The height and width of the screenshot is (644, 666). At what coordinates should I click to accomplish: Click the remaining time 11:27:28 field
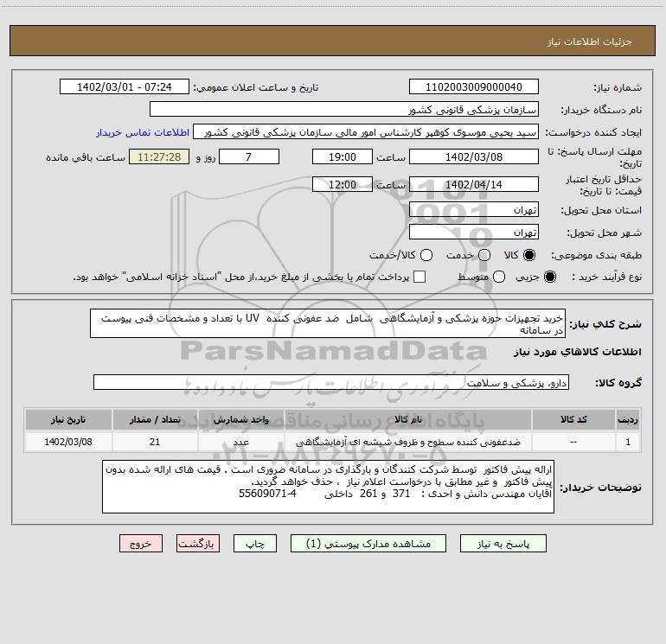click(x=159, y=156)
